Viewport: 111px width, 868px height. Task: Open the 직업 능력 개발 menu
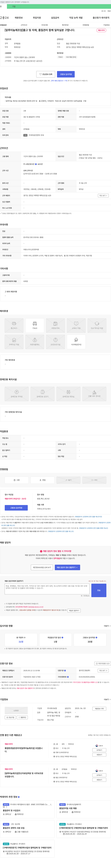(x=76, y=17)
